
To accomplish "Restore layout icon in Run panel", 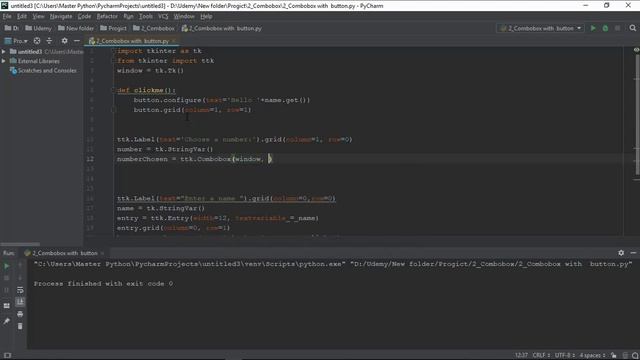I will [7, 305].
